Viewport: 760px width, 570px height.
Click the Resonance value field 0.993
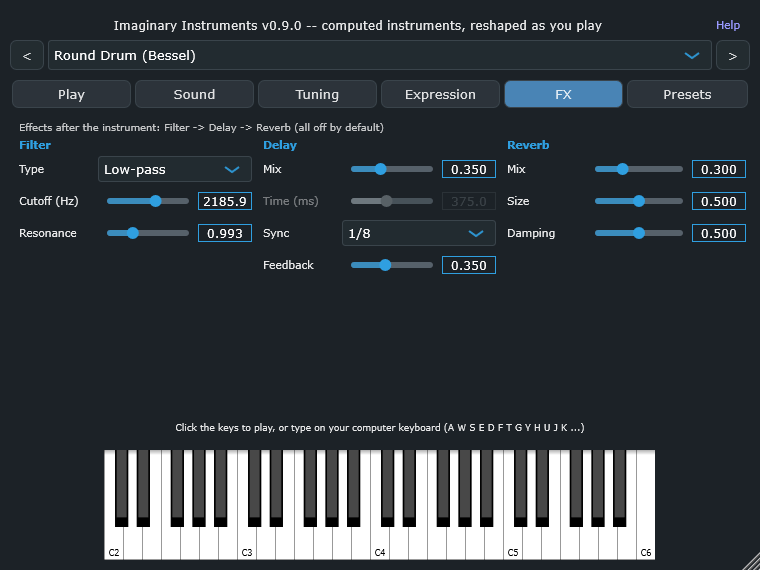(x=225, y=233)
